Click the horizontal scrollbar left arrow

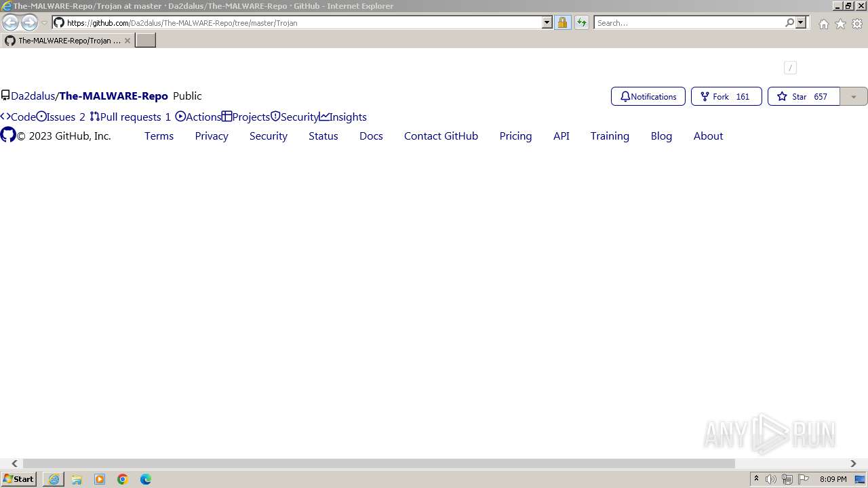(x=14, y=464)
